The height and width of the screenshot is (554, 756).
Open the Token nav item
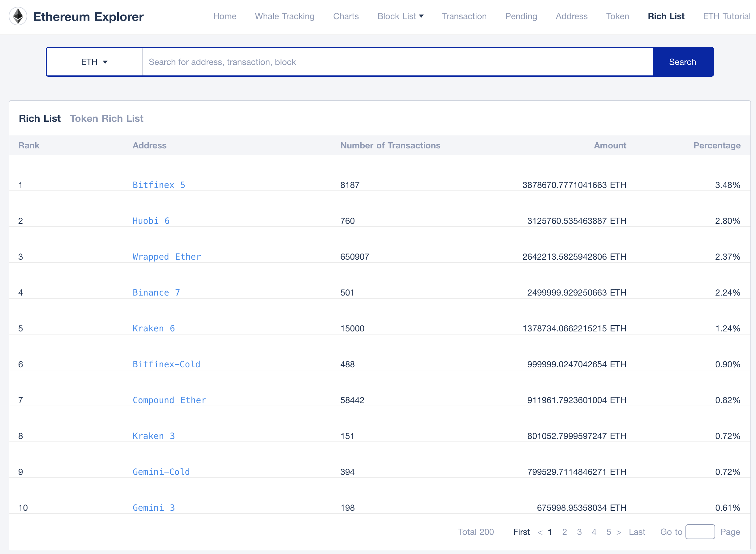point(617,16)
